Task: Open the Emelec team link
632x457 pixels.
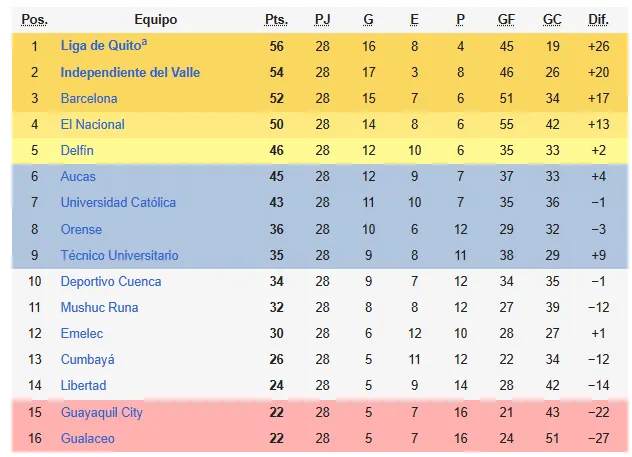Action: 82,333
